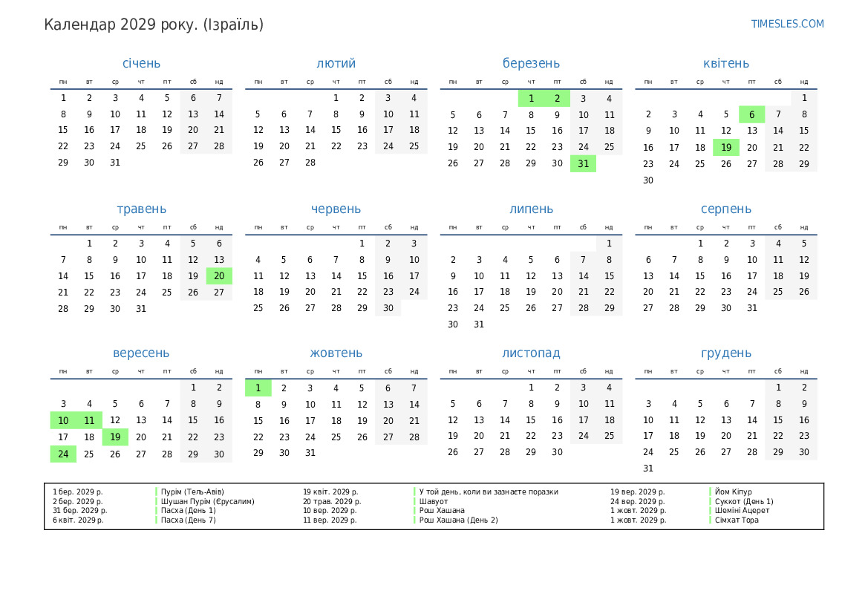Select the month heading 'березень'
The height and width of the screenshot is (614, 868).
(531, 63)
